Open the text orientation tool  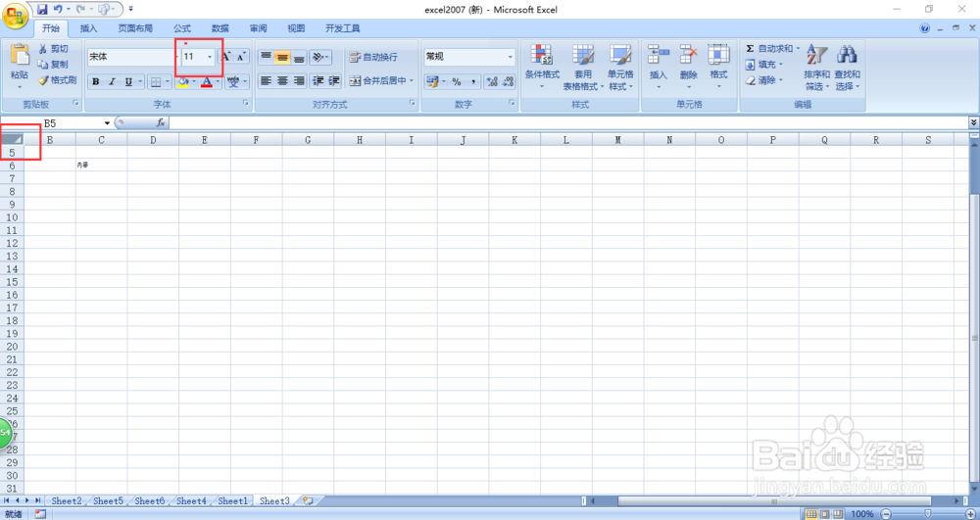coord(320,58)
